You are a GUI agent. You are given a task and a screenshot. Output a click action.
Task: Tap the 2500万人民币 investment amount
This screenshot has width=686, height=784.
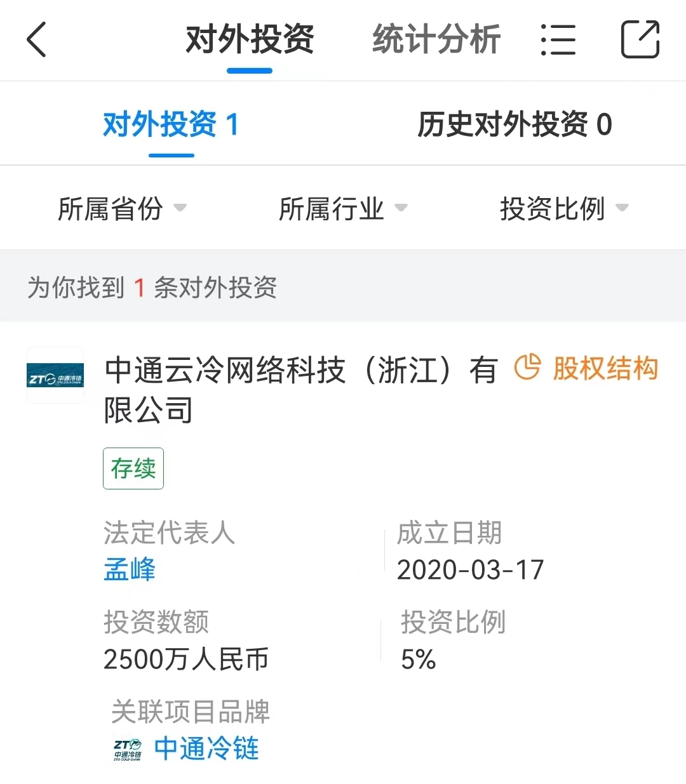point(185,660)
